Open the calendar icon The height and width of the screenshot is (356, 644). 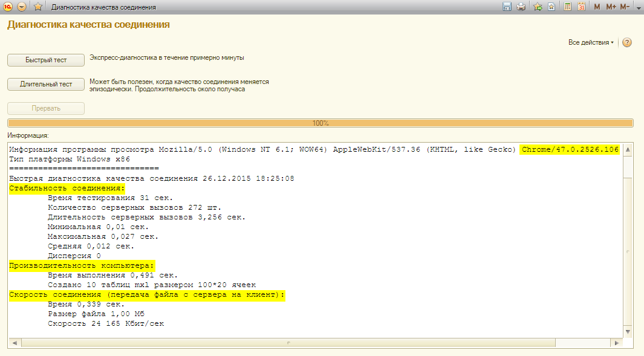(x=581, y=7)
